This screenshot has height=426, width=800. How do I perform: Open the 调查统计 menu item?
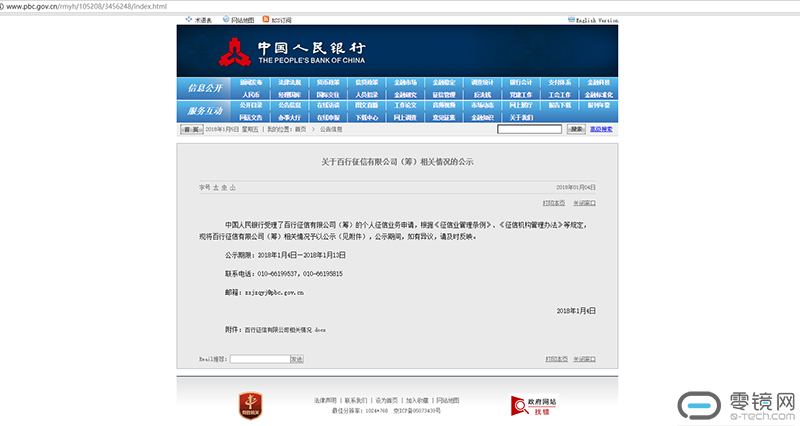click(x=482, y=82)
